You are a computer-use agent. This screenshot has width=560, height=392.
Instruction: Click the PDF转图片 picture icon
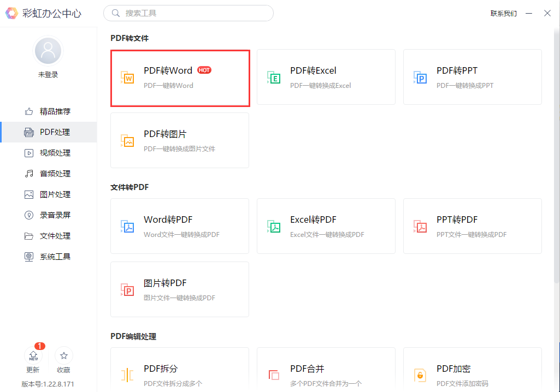pyautogui.click(x=127, y=141)
